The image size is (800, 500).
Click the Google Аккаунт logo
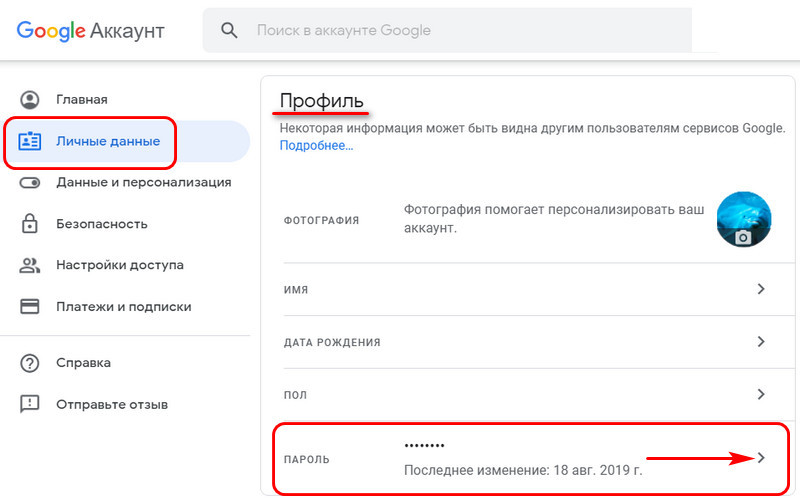90,31
